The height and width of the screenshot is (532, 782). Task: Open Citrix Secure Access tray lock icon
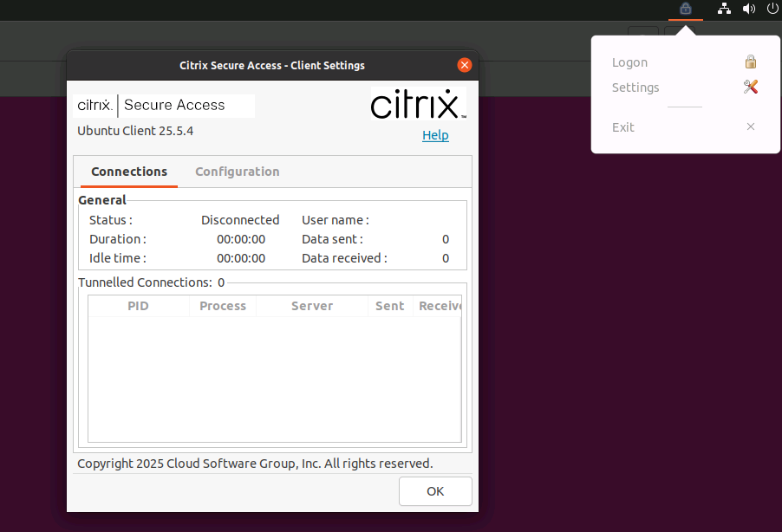(x=686, y=9)
